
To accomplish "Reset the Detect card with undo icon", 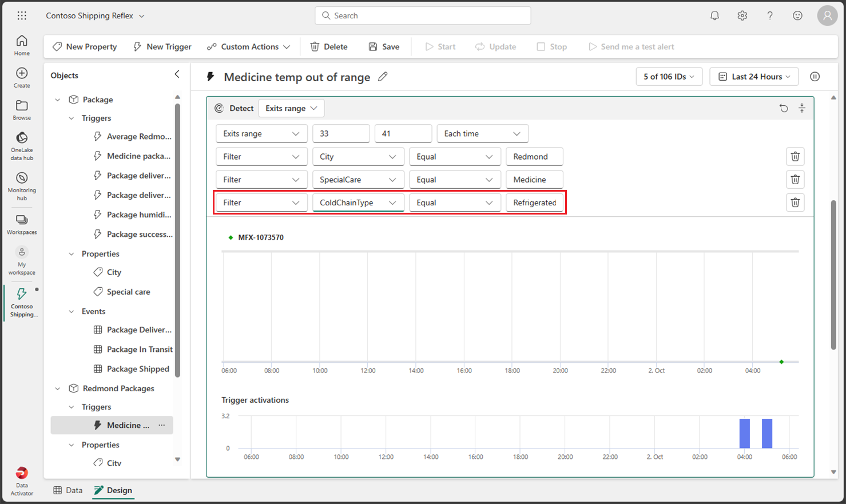I will (784, 108).
